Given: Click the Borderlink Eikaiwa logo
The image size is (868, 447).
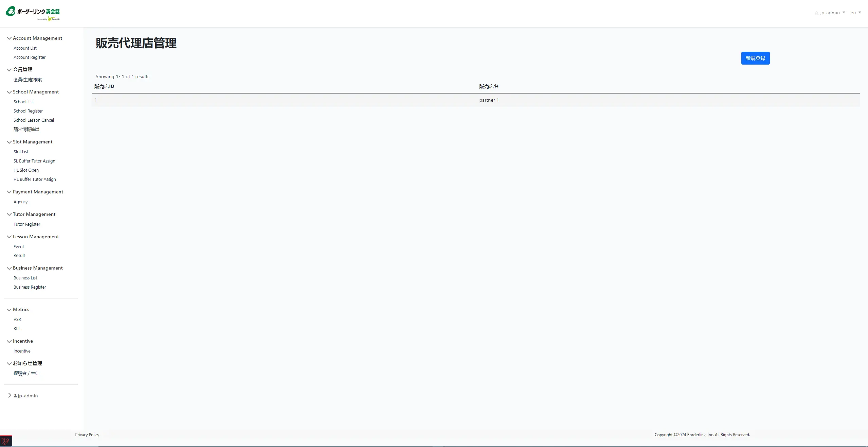Looking at the screenshot, I should 33,13.
